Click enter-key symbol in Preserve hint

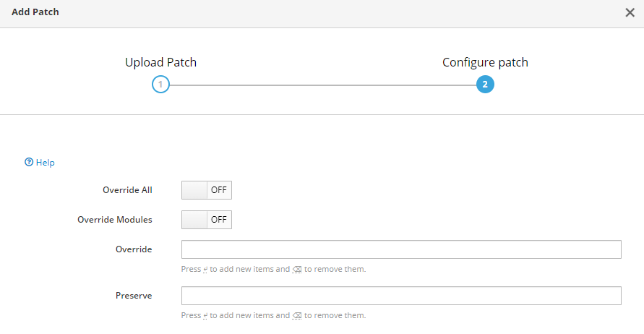(205, 315)
